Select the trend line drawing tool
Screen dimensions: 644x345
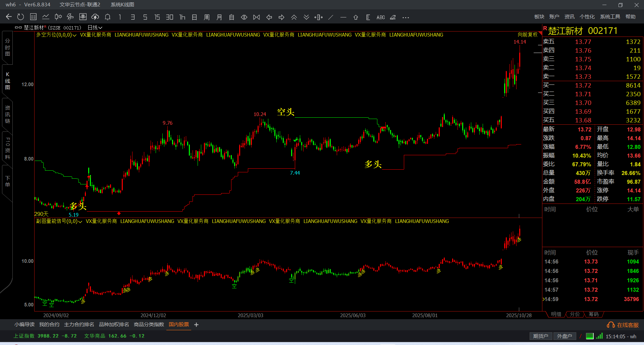tap(331, 17)
